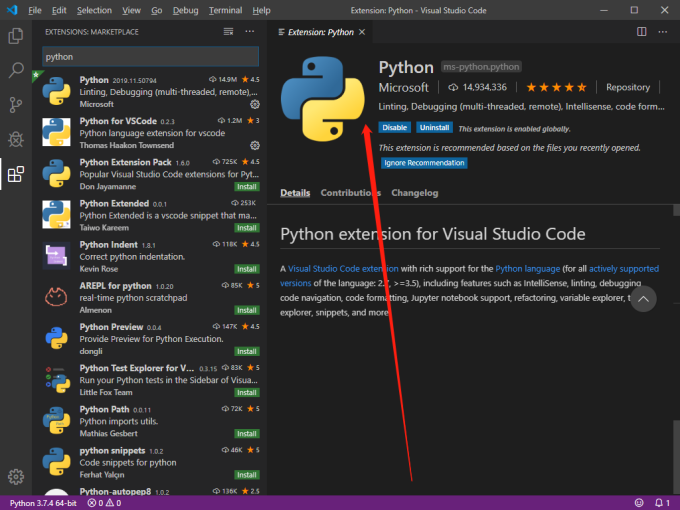Click Ignore Recommendation button
The width and height of the screenshot is (680, 510).
(x=424, y=163)
